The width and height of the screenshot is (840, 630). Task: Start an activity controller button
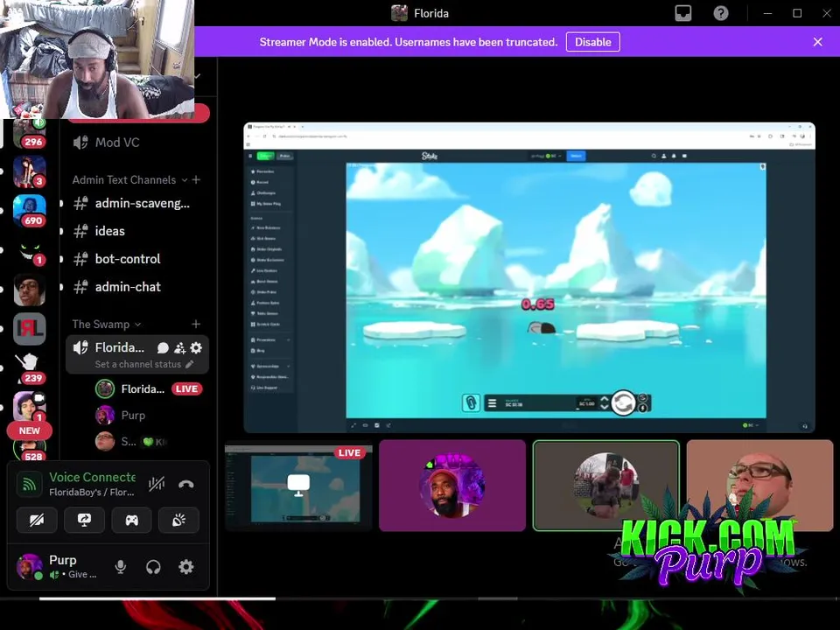point(132,520)
